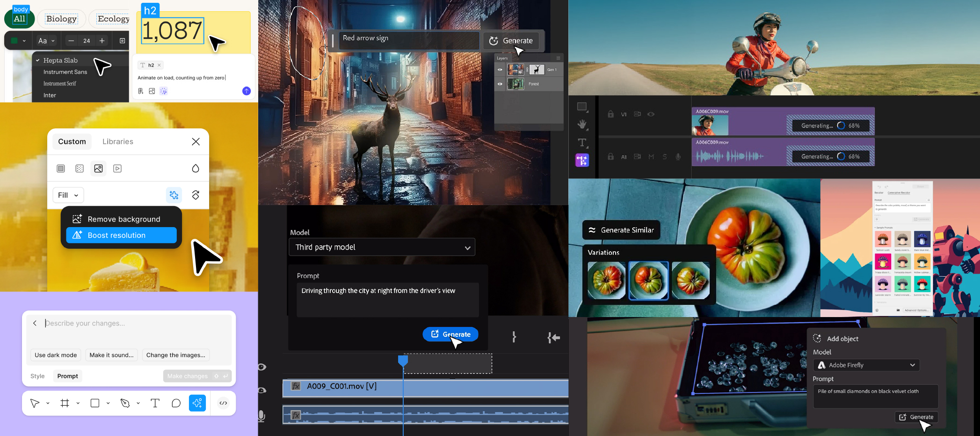The height and width of the screenshot is (436, 980).
Task: Open the Adobe Firefly model dropdown
Action: coord(866,365)
